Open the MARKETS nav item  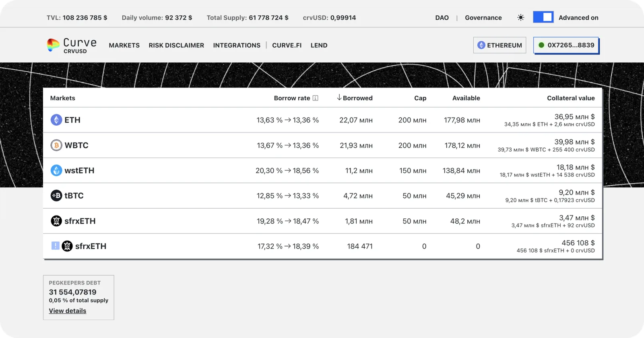point(124,45)
